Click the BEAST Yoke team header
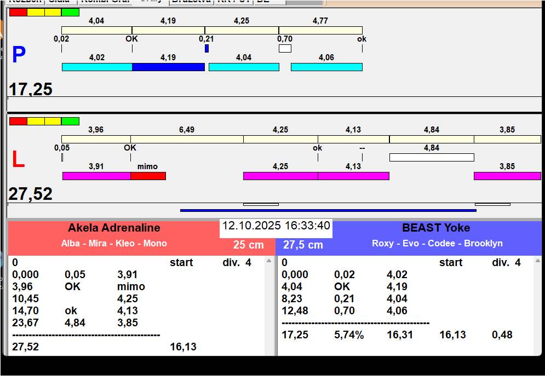 pos(436,228)
